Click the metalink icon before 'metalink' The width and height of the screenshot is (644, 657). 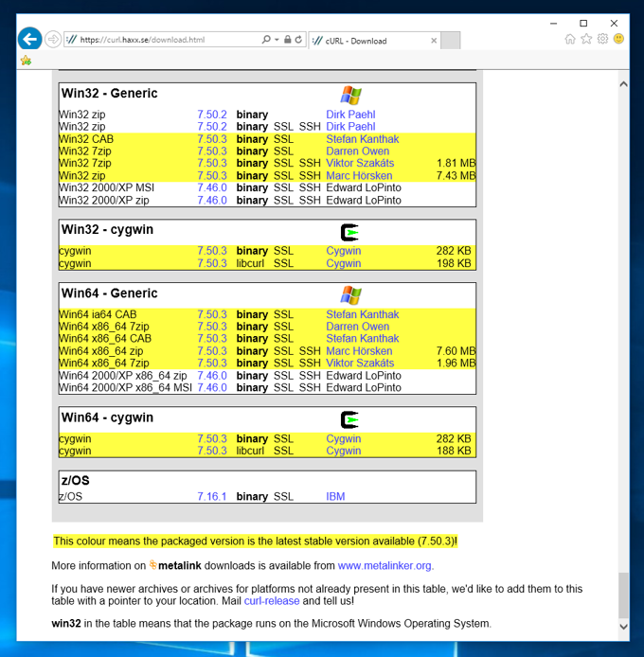click(x=153, y=565)
